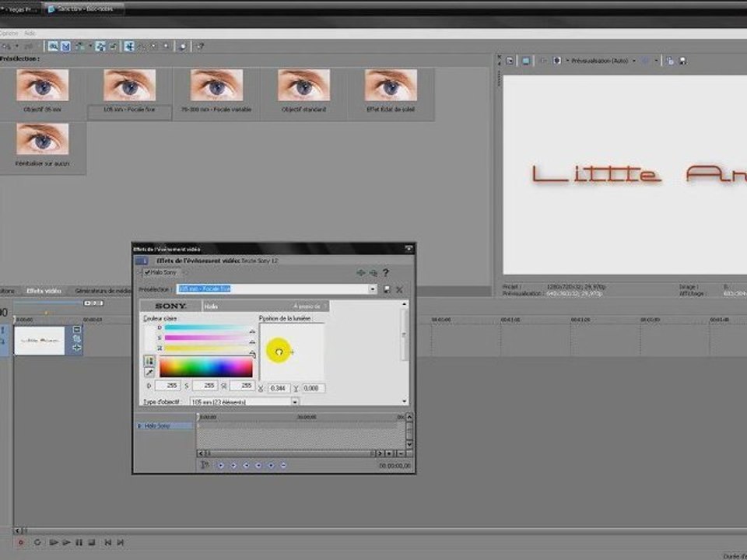This screenshot has height=560, width=747.
Task: Click the third color value field showing 255
Action: click(x=242, y=385)
